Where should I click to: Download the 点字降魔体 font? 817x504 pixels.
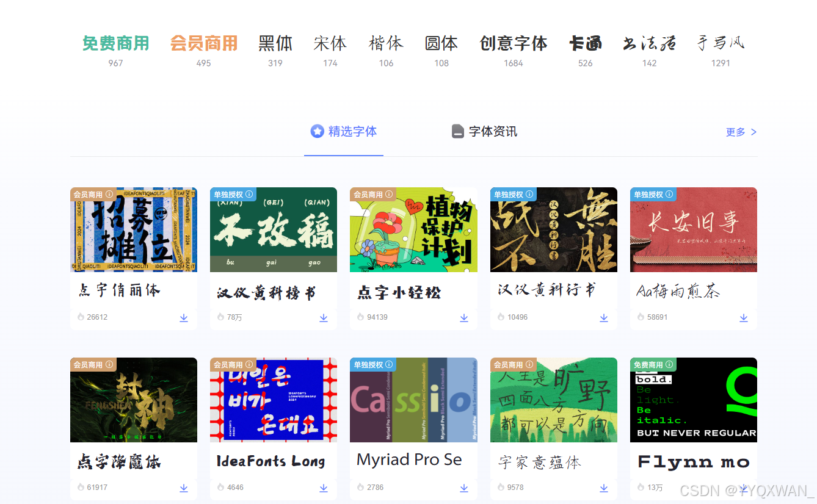tap(184, 488)
